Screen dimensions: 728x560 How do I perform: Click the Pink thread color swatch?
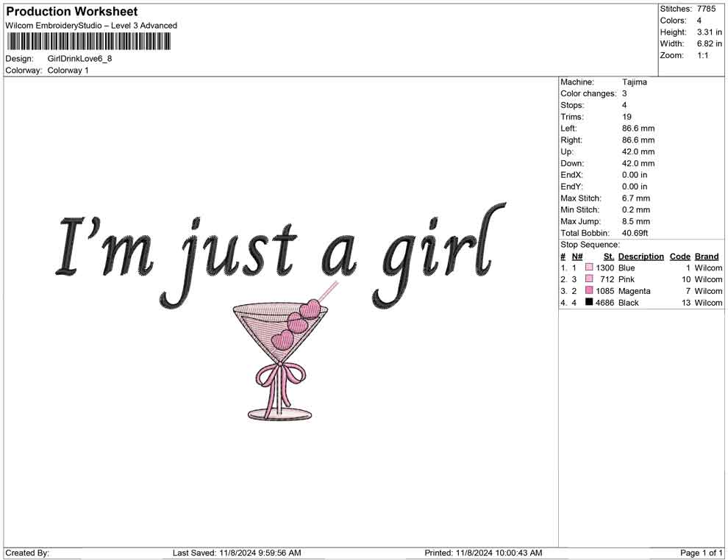point(588,279)
